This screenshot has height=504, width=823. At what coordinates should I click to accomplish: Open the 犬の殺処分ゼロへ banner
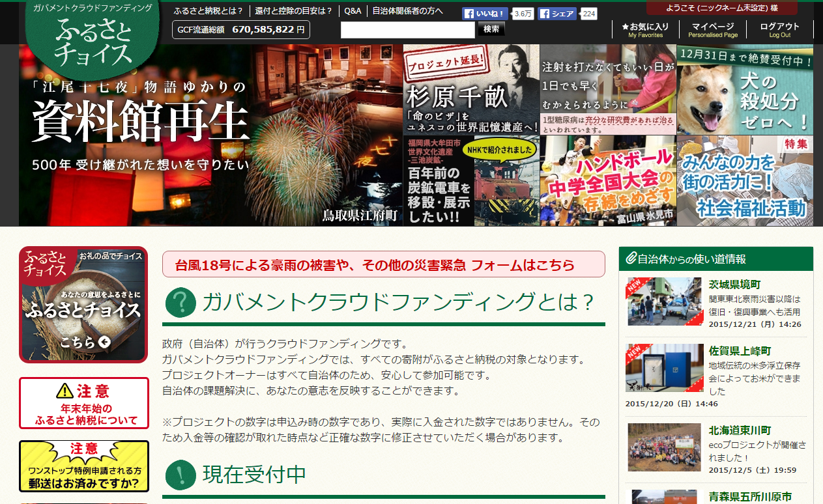[x=745, y=89]
